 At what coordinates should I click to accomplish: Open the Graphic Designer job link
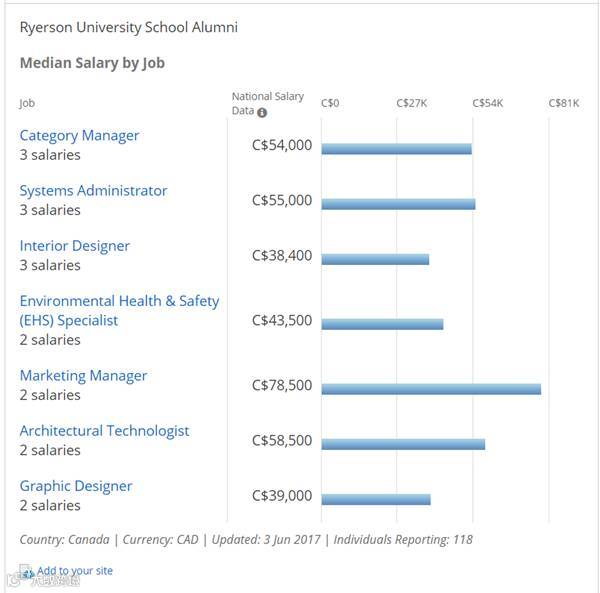76,486
